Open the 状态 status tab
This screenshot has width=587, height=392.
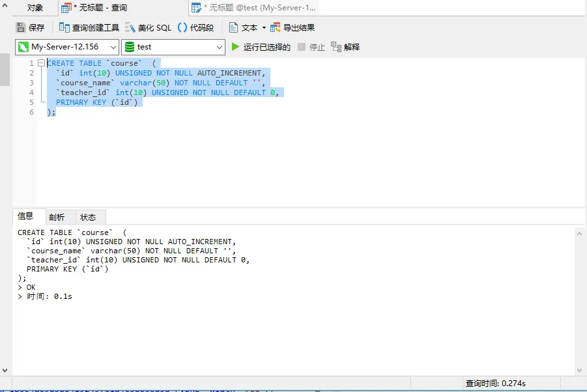pyautogui.click(x=87, y=217)
